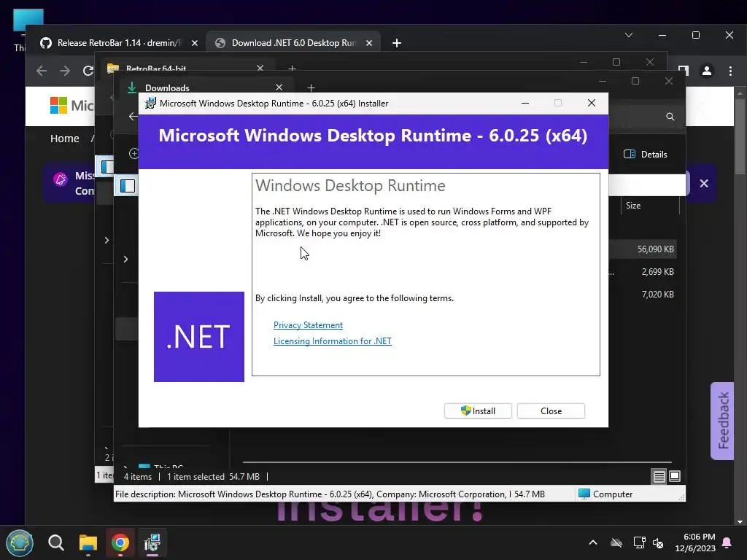
Task: Switch to Download .NET 6.0 Desktop Runtime tab
Action: click(x=293, y=43)
